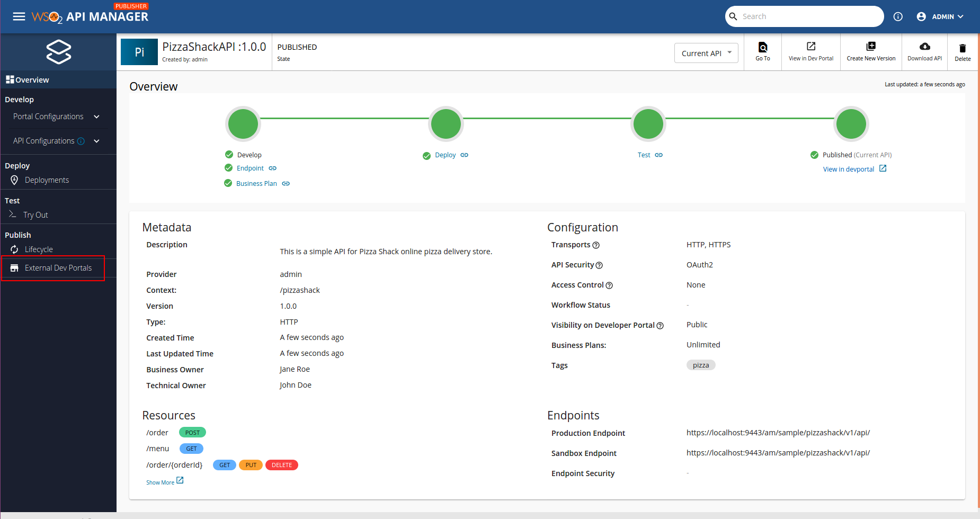The image size is (980, 519).
Task: Click the Delete API icon
Action: [x=963, y=51]
